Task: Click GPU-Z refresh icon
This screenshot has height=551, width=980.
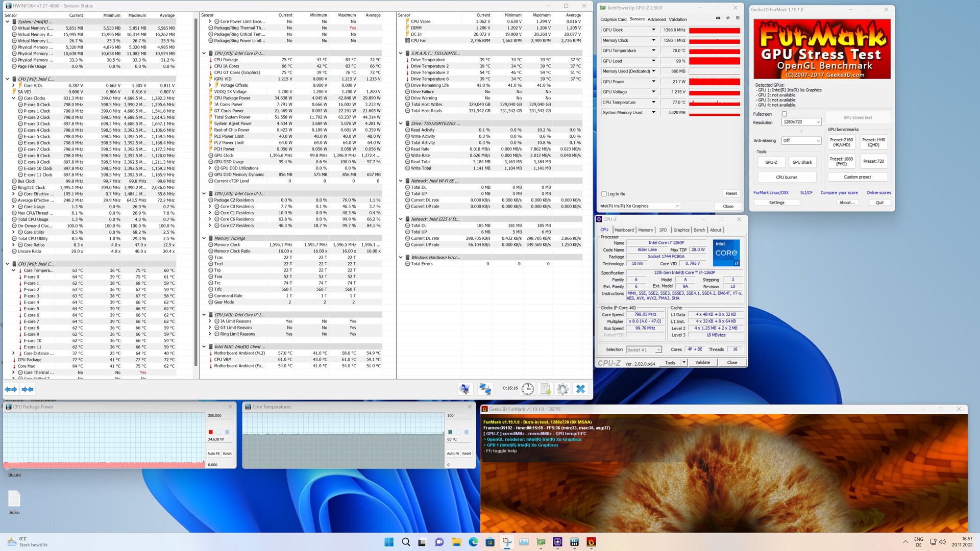Action: pyautogui.click(x=728, y=18)
